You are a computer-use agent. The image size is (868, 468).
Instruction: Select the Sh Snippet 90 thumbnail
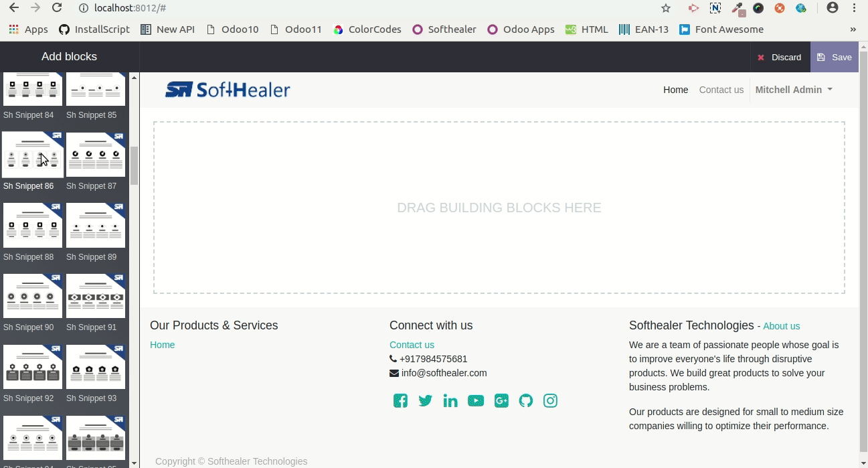tap(32, 296)
